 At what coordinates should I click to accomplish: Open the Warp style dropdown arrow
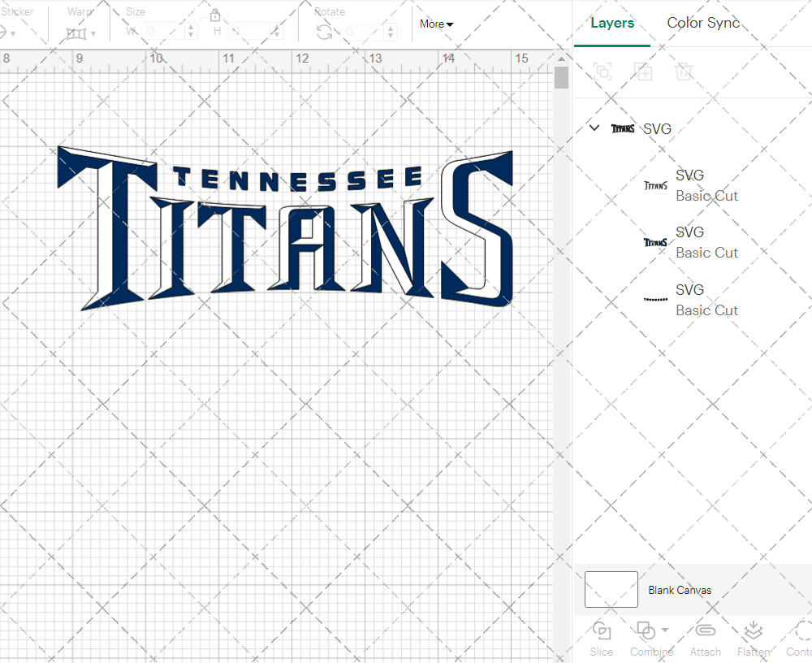(x=92, y=34)
